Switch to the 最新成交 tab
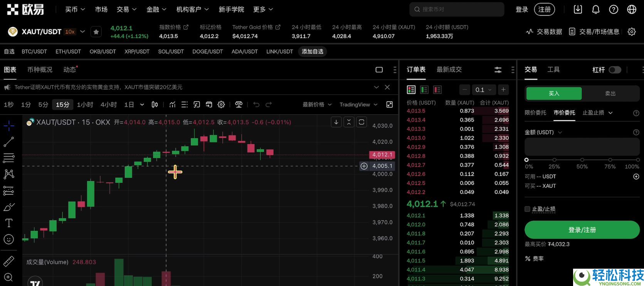Screen dimensions: 644x286 coord(449,70)
